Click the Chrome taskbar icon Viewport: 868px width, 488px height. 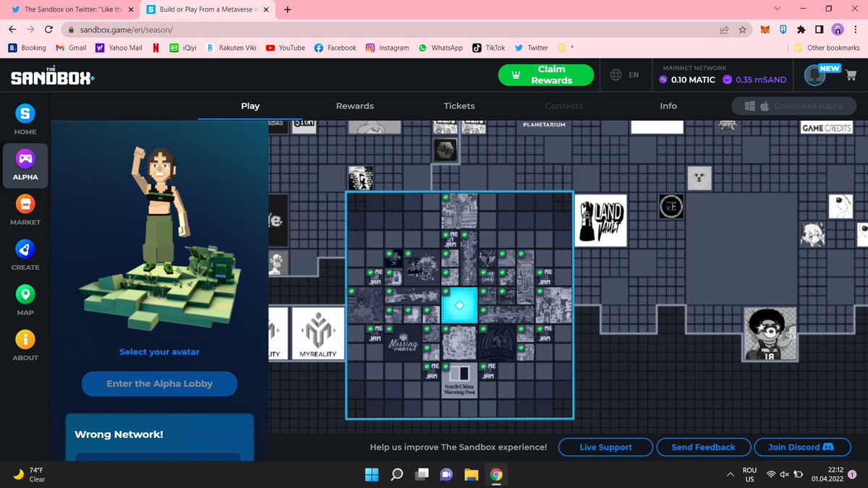coord(496,475)
